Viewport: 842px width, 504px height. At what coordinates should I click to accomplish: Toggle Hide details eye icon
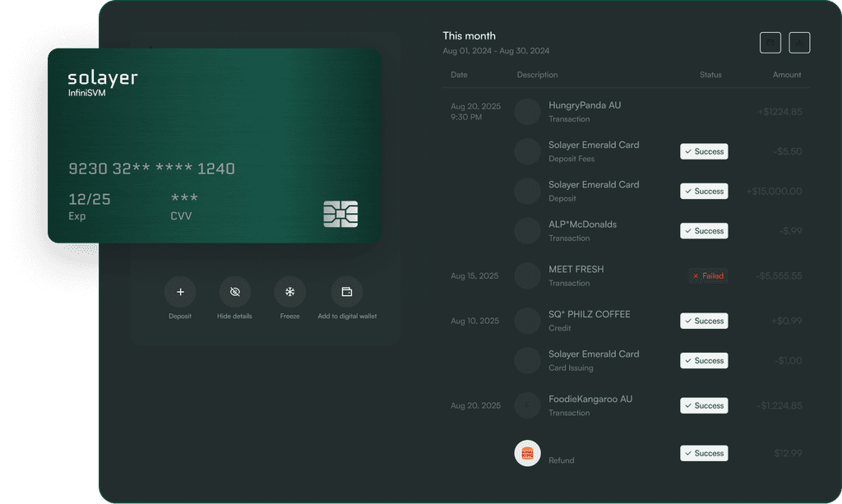pos(234,291)
